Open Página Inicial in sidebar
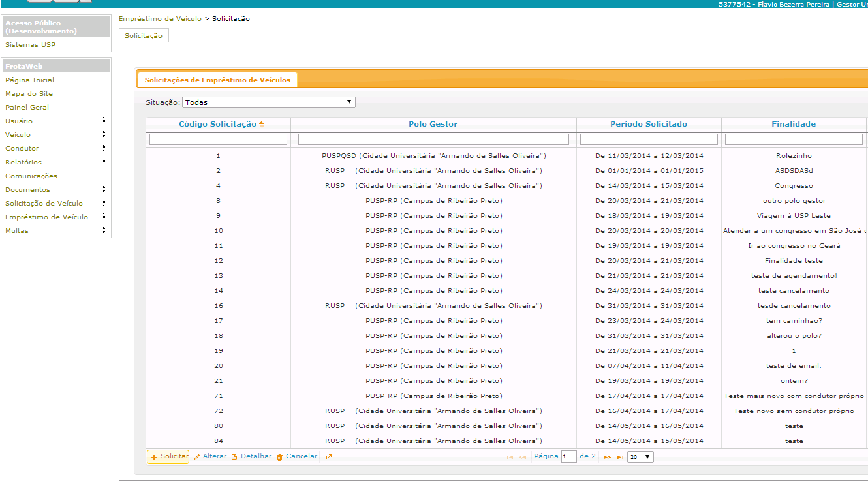This screenshot has width=868, height=481. (29, 80)
